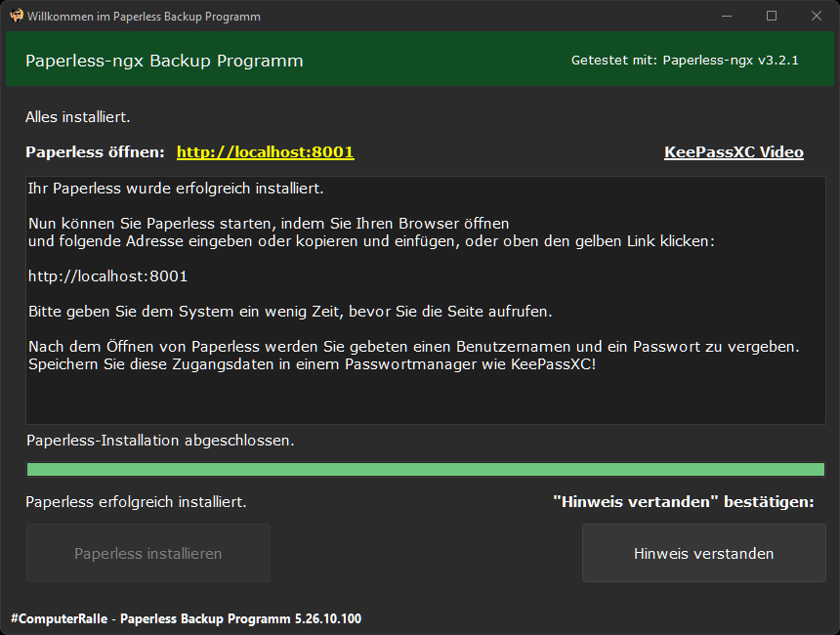Open the KeePassXC Video link

click(734, 152)
